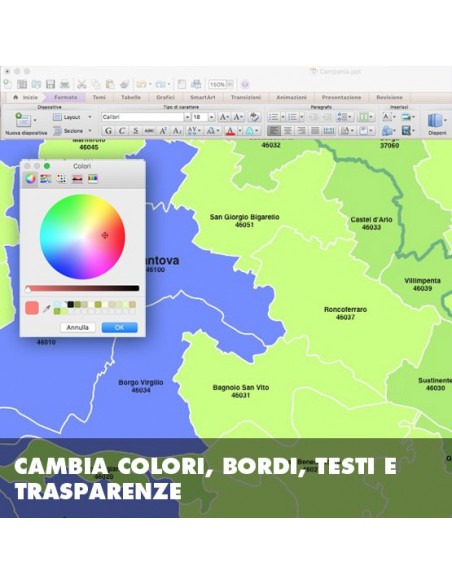Click inside the color wheel
The height and width of the screenshot is (584, 452).
click(82, 237)
